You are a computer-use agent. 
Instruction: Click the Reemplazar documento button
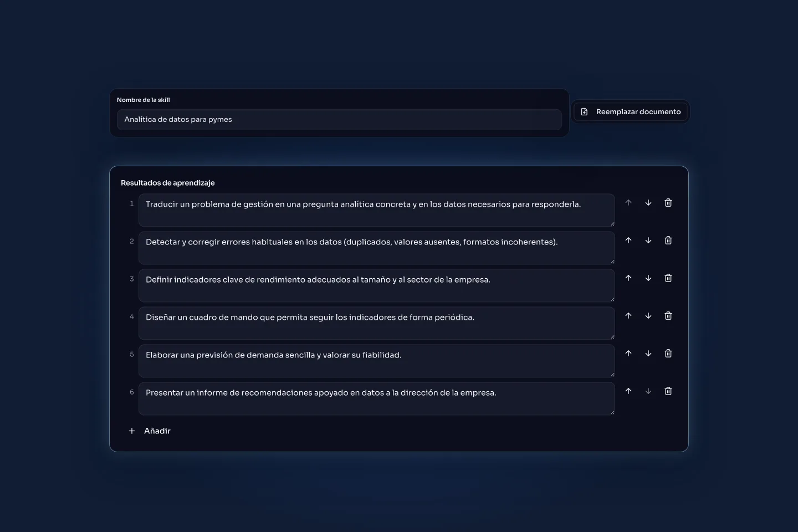(x=631, y=112)
